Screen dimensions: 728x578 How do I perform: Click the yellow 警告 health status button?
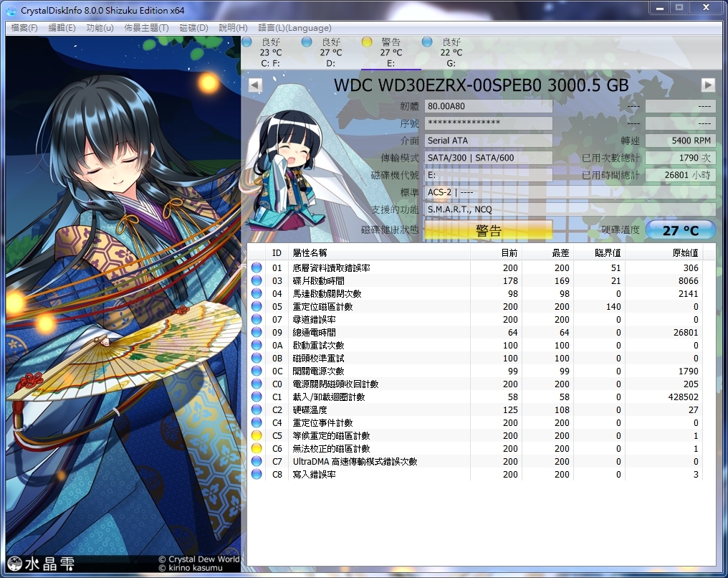489,230
